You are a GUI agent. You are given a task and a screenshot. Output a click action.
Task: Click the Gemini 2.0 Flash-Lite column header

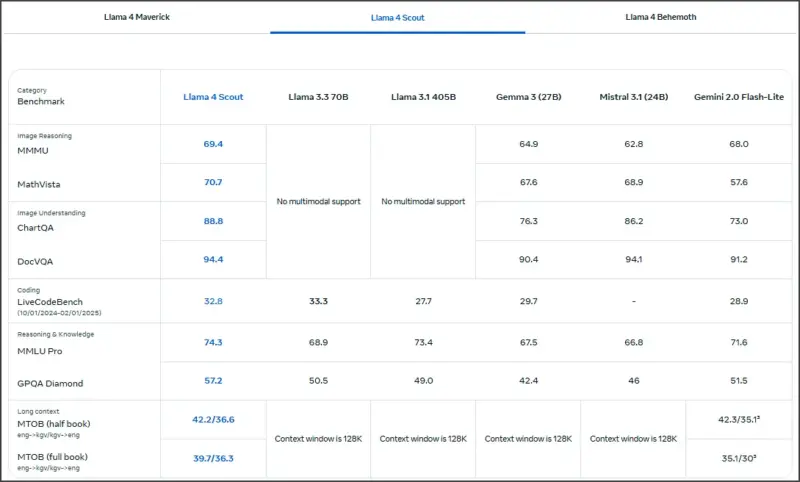pos(739,97)
